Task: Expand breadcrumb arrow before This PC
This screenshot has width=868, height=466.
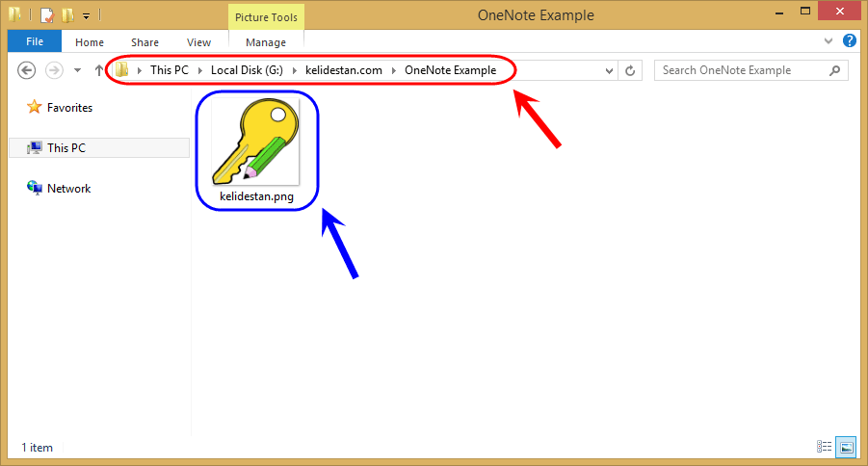Action: [140, 70]
